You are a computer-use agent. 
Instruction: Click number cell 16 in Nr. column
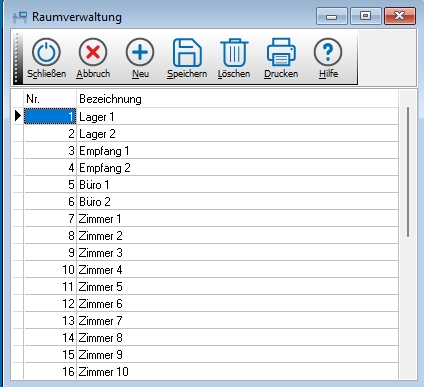[x=50, y=371]
